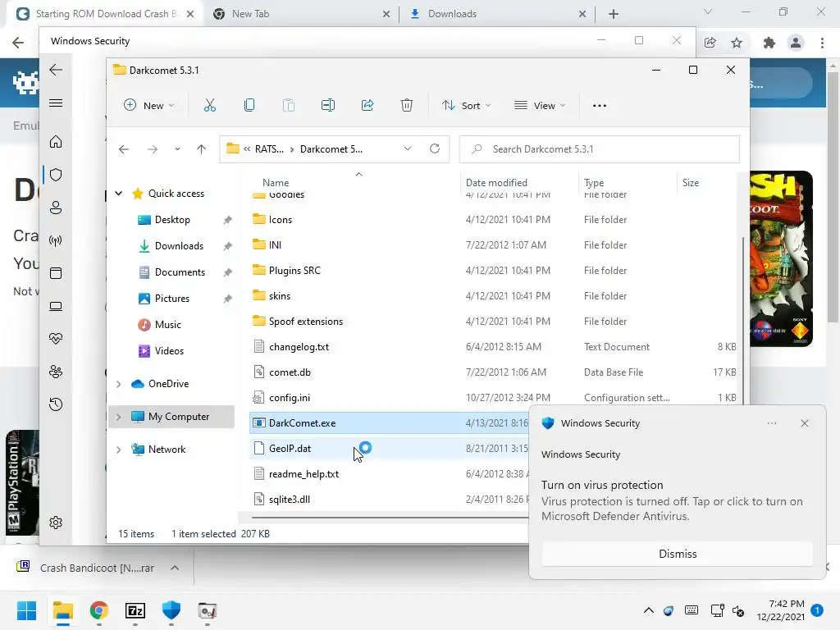Open Chrome three-dot main menu
The image size is (840, 630).
pyautogui.click(x=822, y=43)
